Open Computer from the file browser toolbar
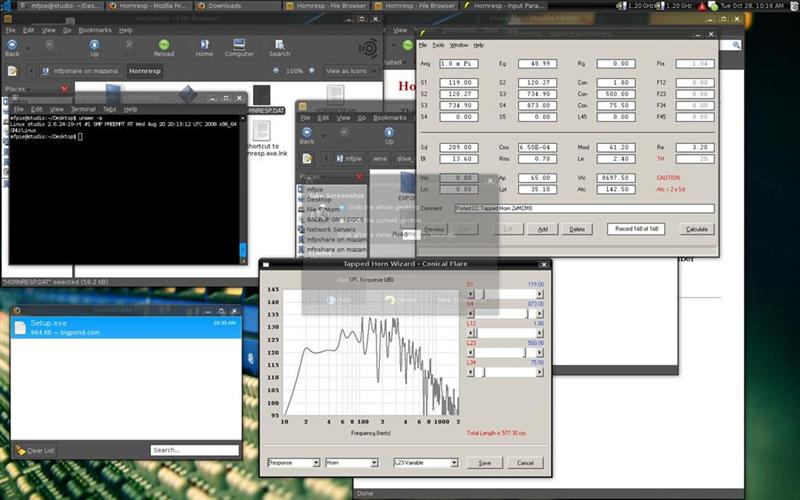 (239, 48)
